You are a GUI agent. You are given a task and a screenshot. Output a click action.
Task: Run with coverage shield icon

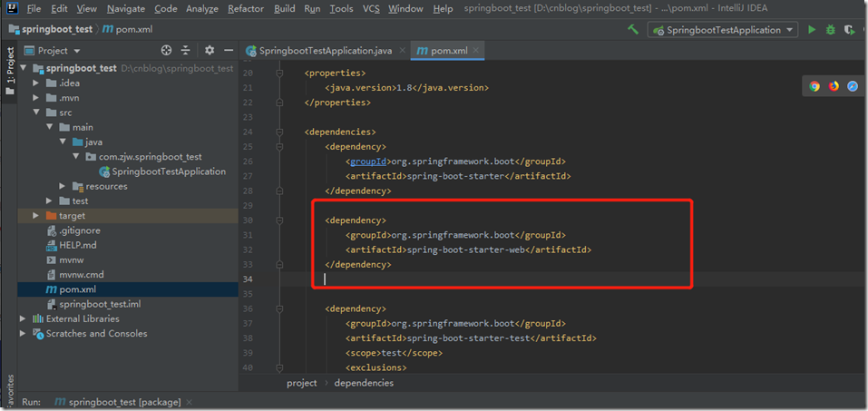(849, 30)
